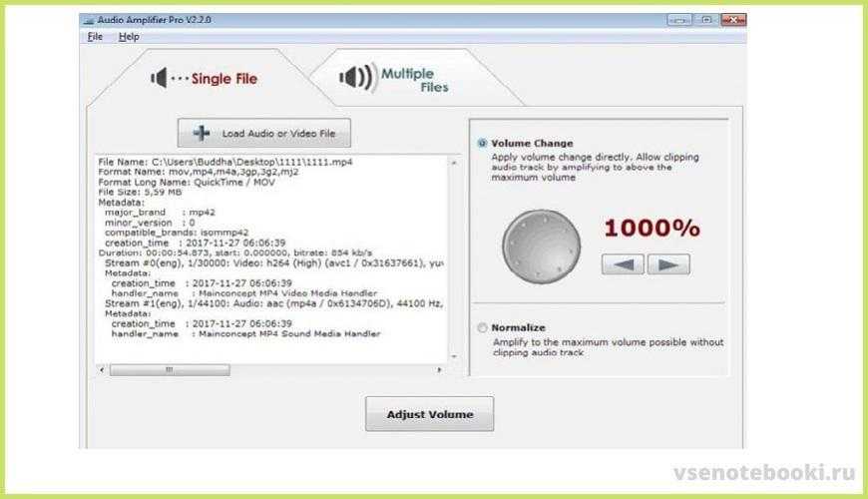Image resolution: width=868 pixels, height=499 pixels.
Task: Minimize the Audio Amplifier Pro window
Action: [679, 20]
